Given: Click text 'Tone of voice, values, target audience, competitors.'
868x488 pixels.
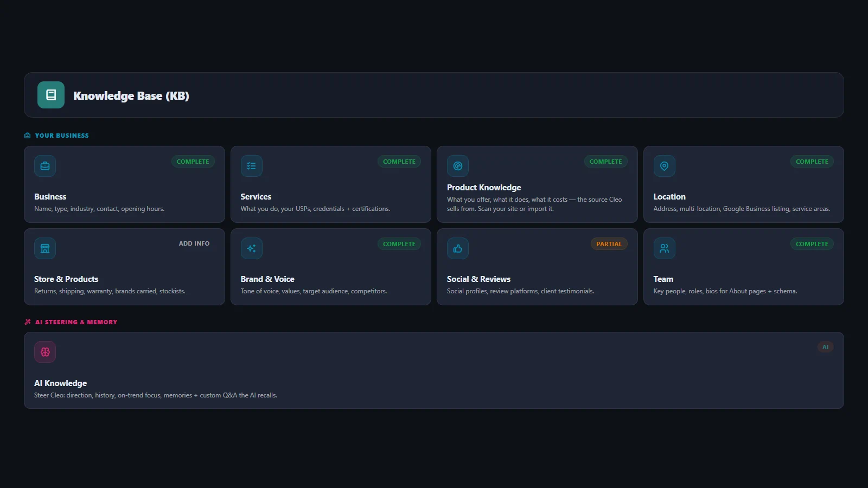Looking at the screenshot, I should tap(314, 291).
